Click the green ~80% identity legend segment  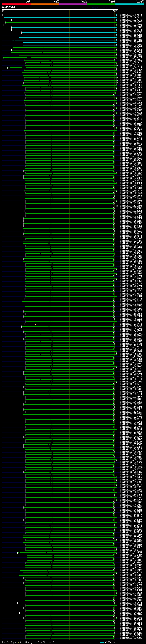click(101, 4)
